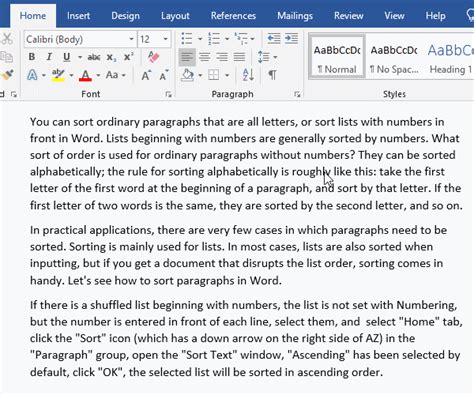This screenshot has height=395, width=474.
Task: Toggle Show/Hide paragraph marks
Action: (272, 75)
